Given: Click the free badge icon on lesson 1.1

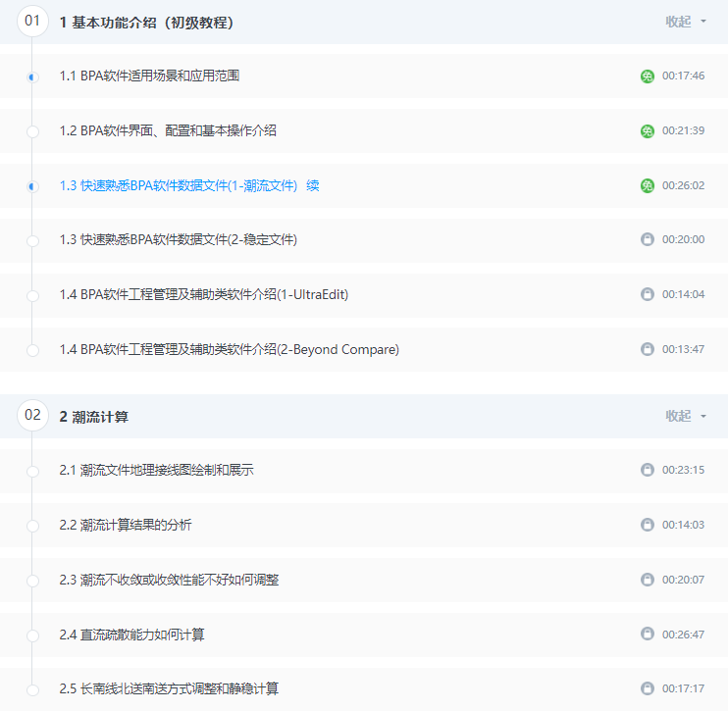Looking at the screenshot, I should tap(648, 76).
